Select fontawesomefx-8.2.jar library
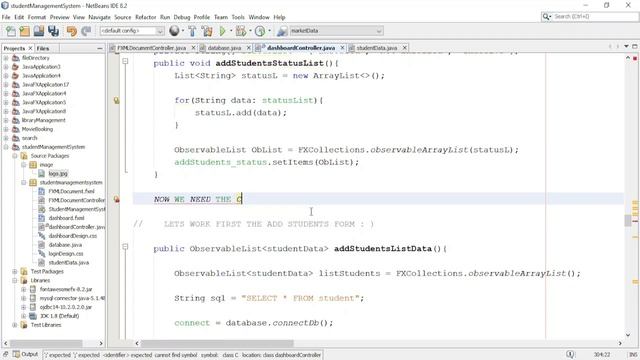 click(66, 289)
